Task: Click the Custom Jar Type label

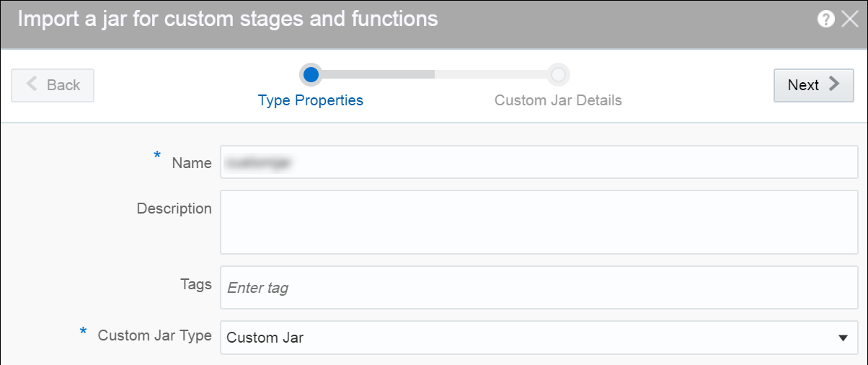Action: point(155,335)
